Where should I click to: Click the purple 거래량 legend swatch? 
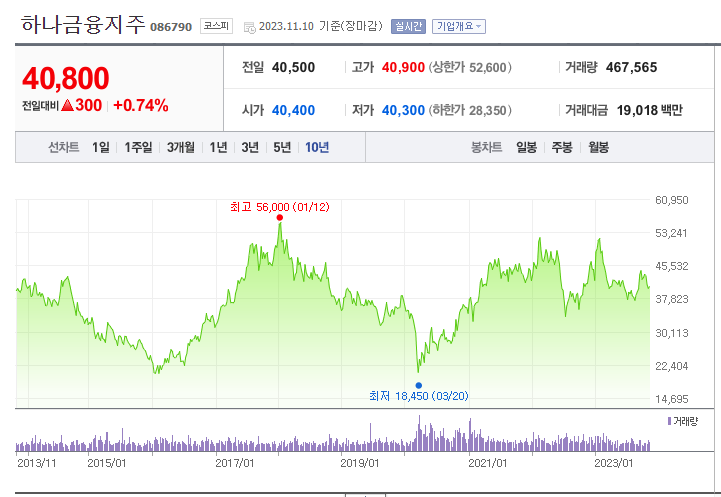tap(670, 421)
